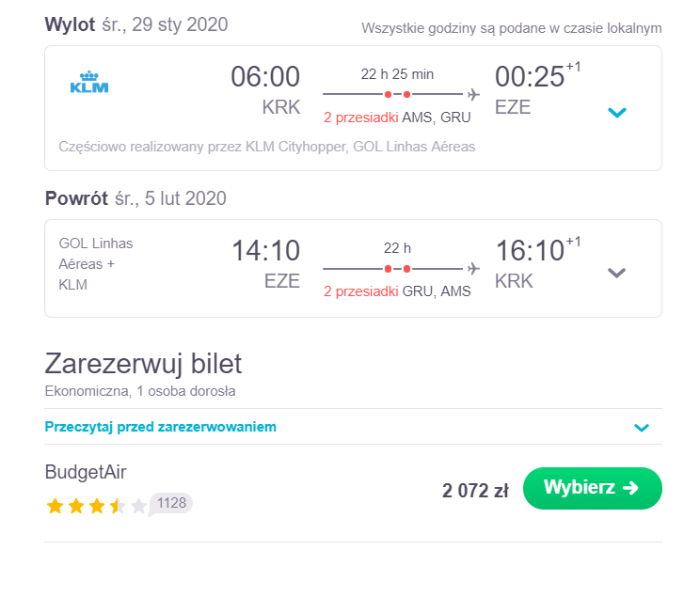Click the arrow inside Wybierz button
The width and height of the screenshot is (700, 597).
click(630, 488)
